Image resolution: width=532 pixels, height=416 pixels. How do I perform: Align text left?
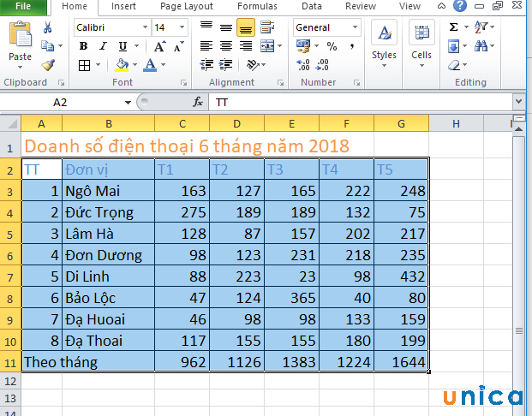pyautogui.click(x=206, y=45)
